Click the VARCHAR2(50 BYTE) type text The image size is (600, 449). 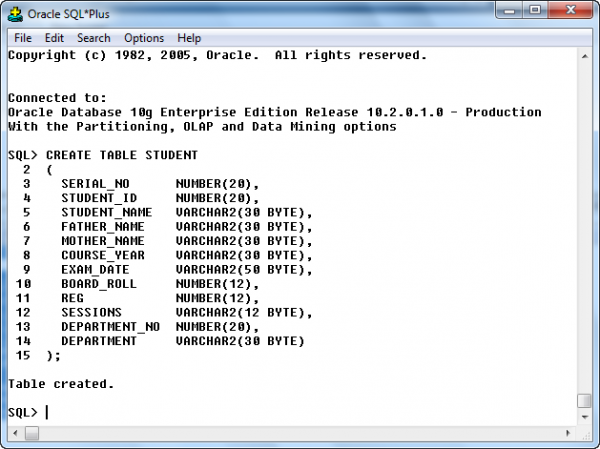(240, 270)
